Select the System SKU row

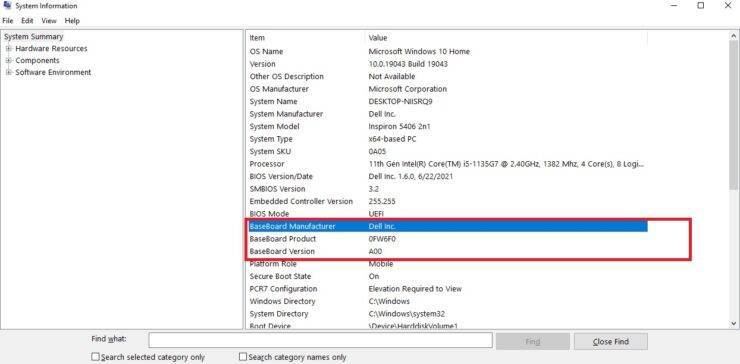447,152
